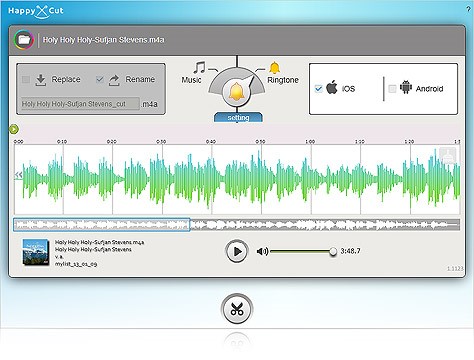Select the Music note icon

click(199, 68)
